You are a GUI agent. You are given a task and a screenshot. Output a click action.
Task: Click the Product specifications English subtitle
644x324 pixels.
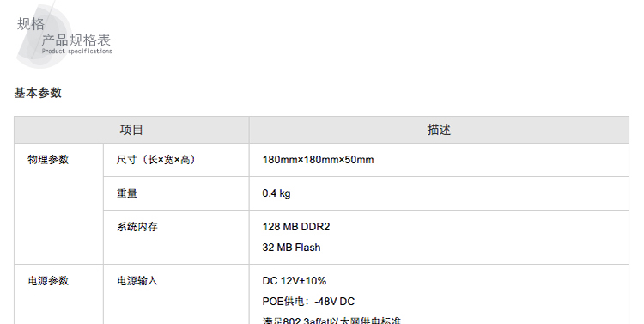point(76,52)
